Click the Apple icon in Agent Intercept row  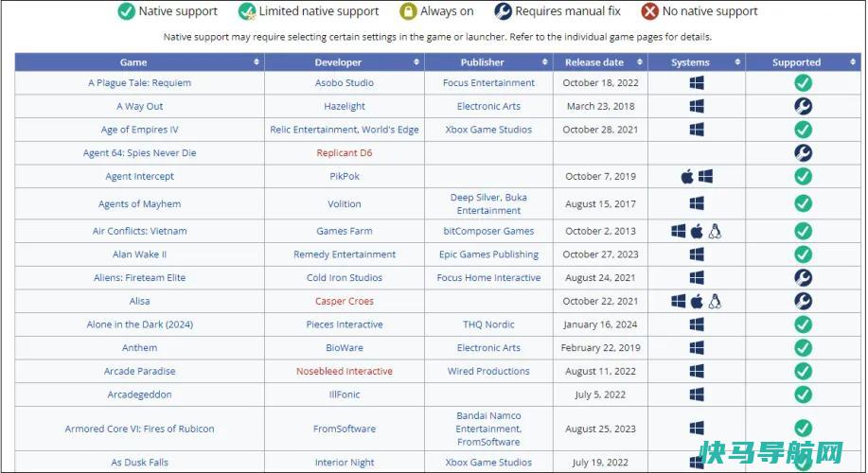coord(687,177)
